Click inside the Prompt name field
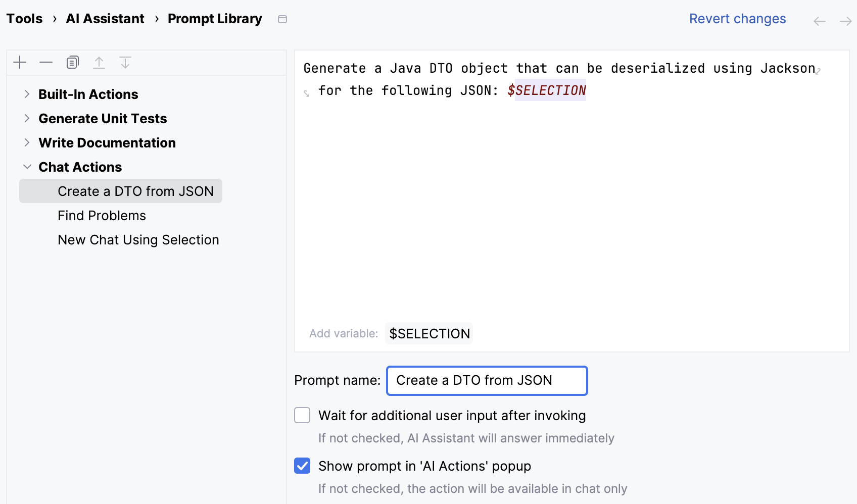Viewport: 857px width, 504px height. coord(486,380)
